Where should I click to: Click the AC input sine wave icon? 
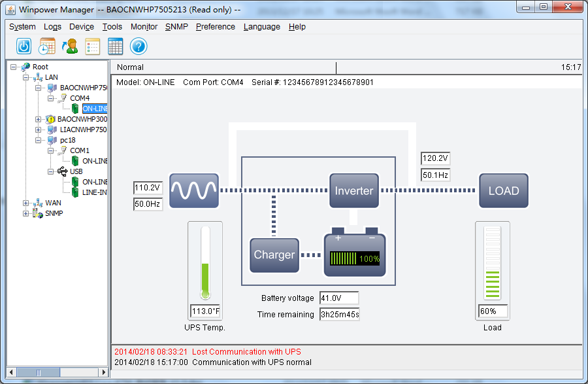pos(193,190)
